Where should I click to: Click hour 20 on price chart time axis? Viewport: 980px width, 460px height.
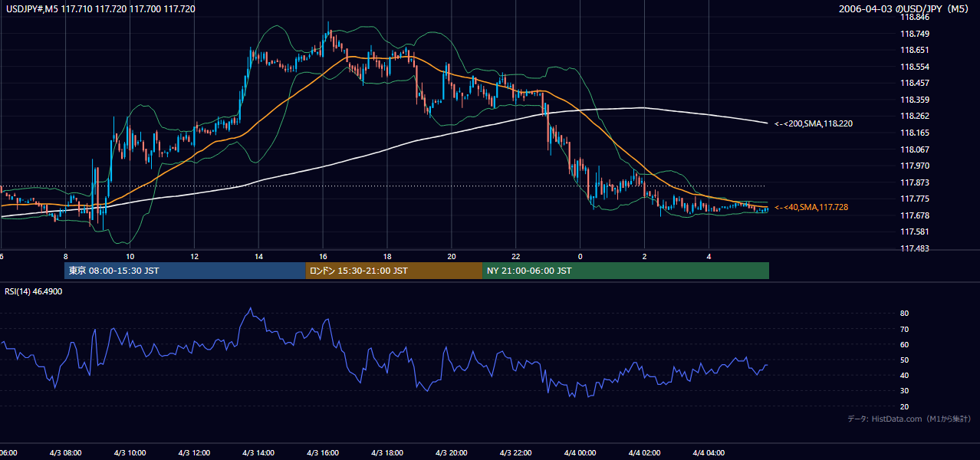pyautogui.click(x=452, y=256)
